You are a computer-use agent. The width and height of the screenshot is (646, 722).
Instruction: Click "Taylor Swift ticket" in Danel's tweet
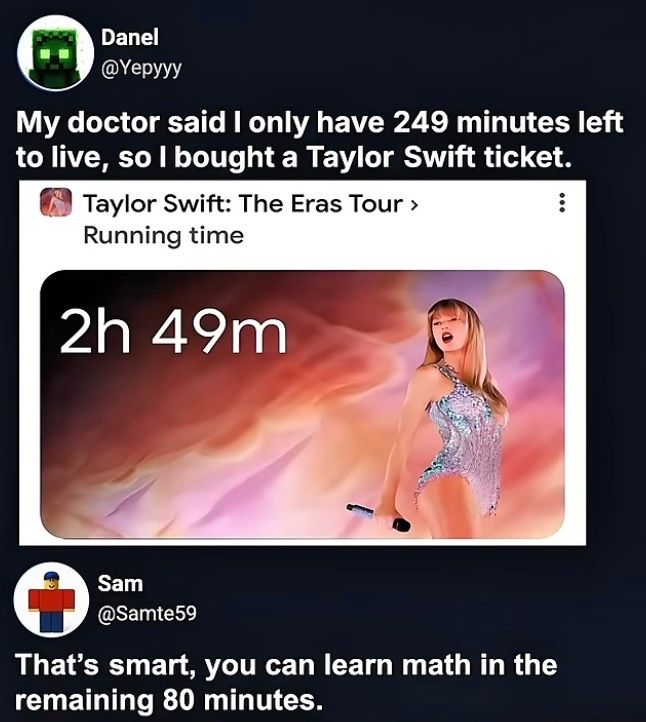tap(439, 157)
